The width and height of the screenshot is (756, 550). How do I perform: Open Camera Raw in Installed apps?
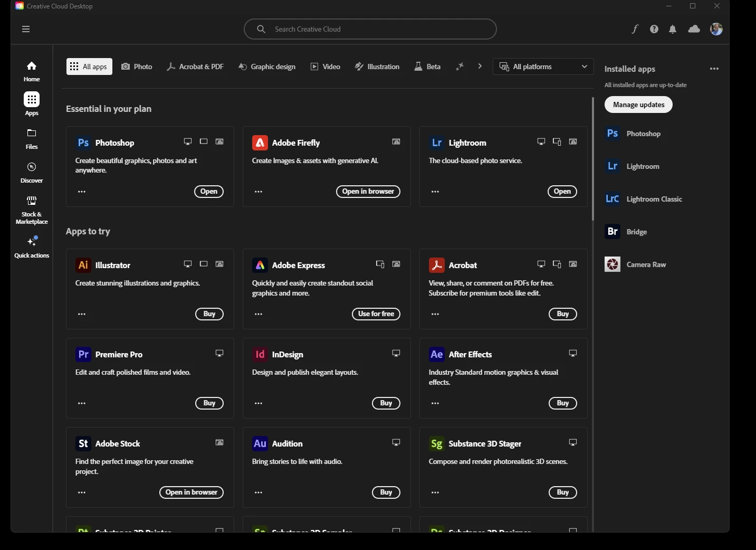click(636, 264)
